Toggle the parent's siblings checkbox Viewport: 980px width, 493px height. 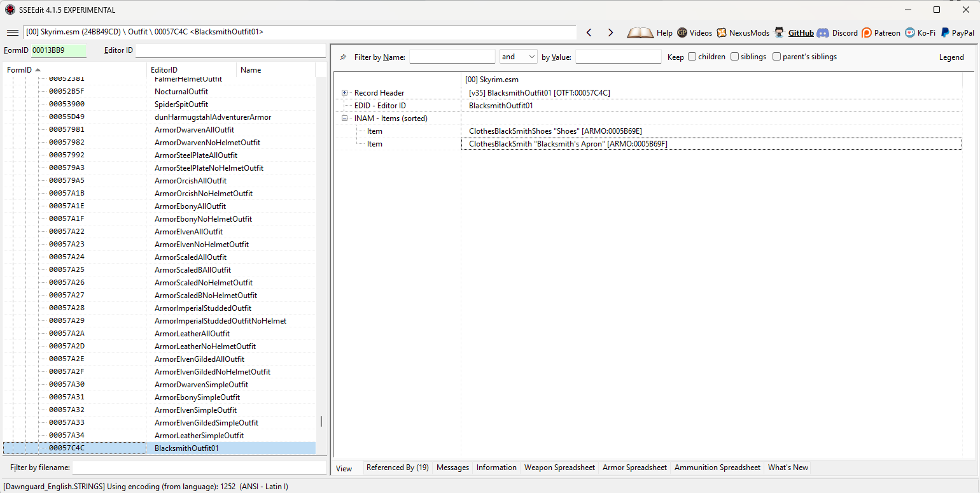coord(776,57)
